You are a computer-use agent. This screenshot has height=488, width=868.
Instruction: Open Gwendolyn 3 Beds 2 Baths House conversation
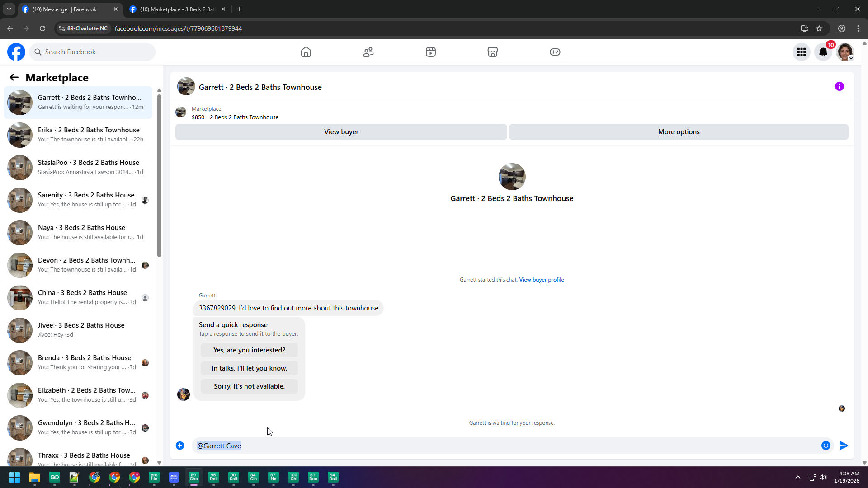tap(78, 428)
